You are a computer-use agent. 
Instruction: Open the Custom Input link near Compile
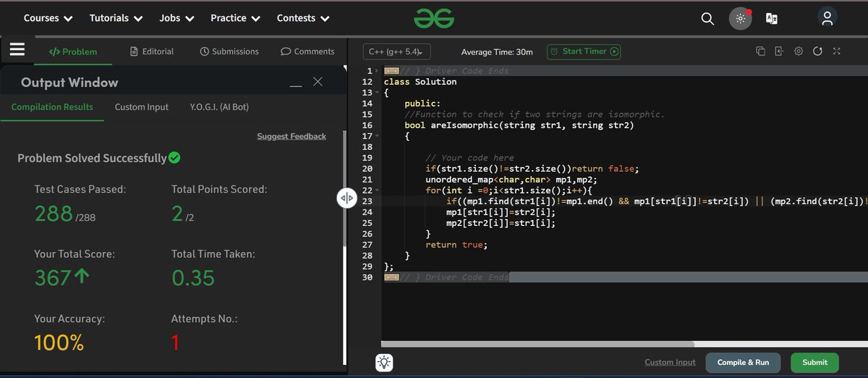(x=670, y=362)
